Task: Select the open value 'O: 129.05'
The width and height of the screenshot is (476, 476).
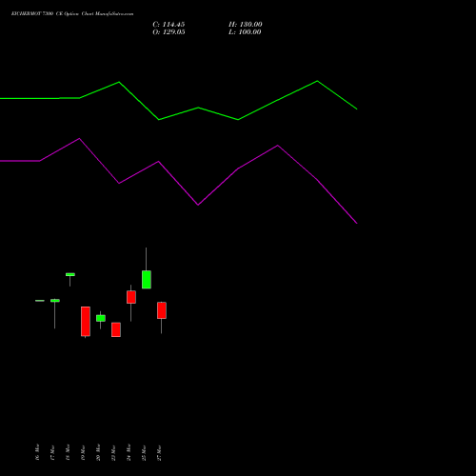Action: (169, 32)
